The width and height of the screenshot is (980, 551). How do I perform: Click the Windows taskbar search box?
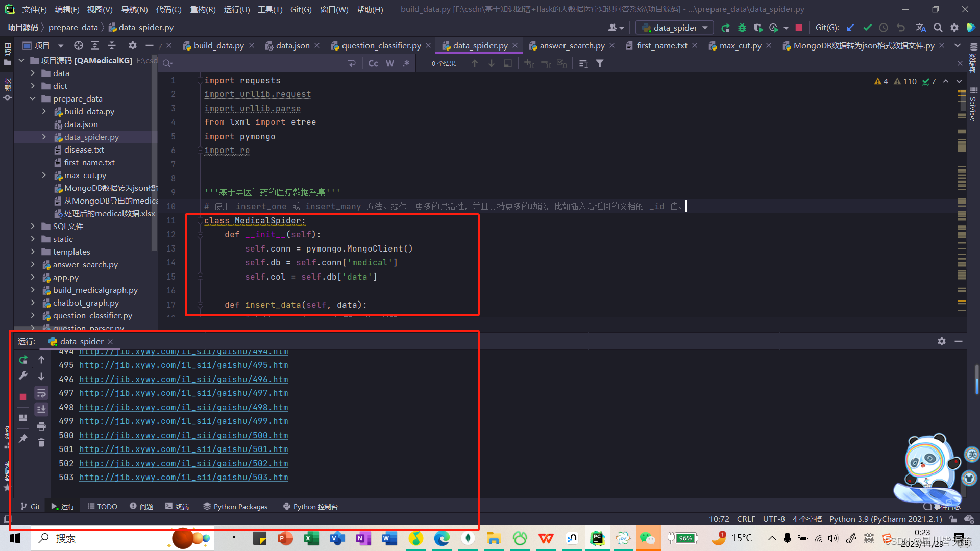tap(122, 538)
